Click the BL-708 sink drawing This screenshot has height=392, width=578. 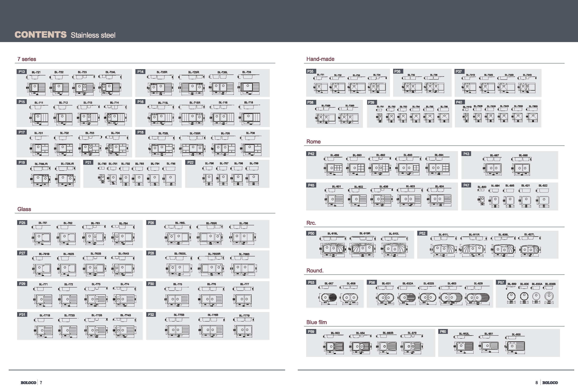250,146
